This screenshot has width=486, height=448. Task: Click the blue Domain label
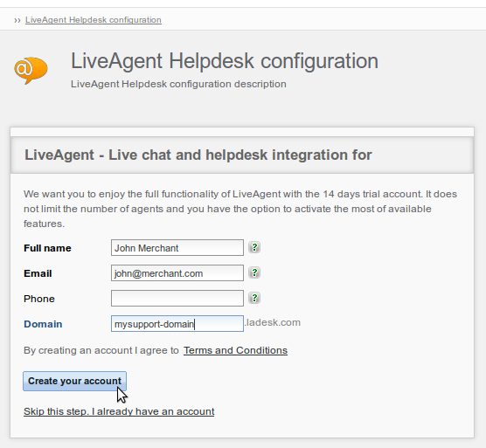click(43, 324)
